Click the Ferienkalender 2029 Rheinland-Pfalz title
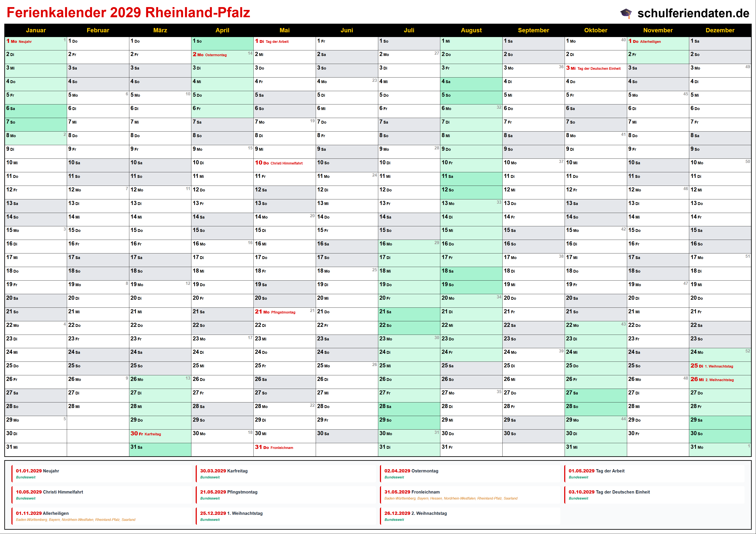The width and height of the screenshot is (756, 534). pyautogui.click(x=128, y=12)
